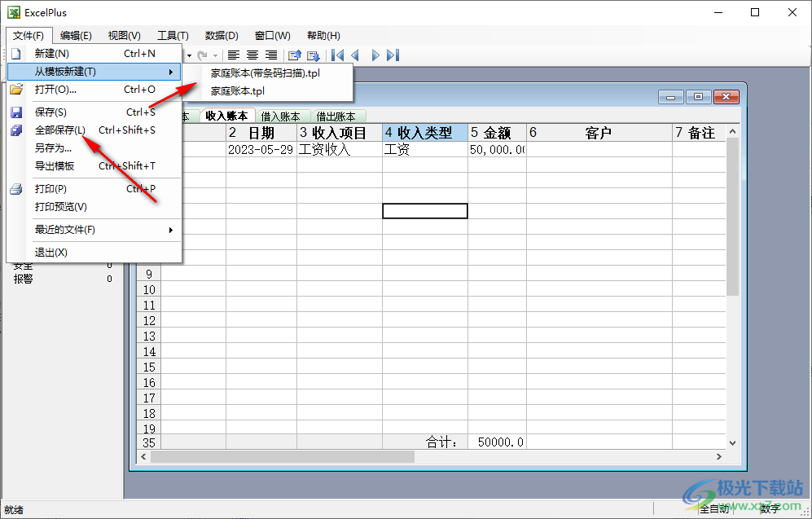Close the inner spreadsheet window
The width and height of the screenshot is (812, 519).
click(x=726, y=97)
